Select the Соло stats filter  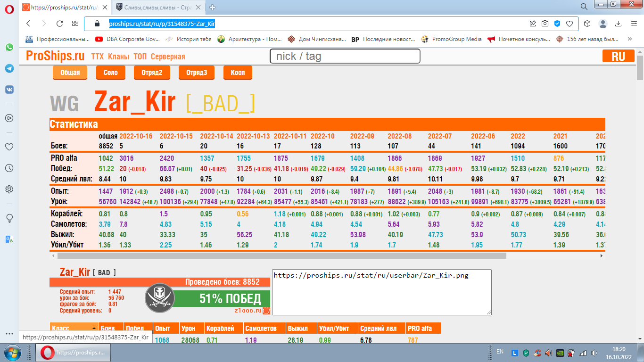click(x=110, y=73)
